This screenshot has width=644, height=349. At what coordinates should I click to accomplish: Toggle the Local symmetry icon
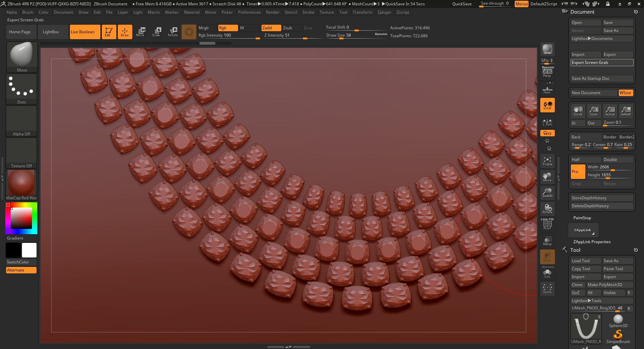click(x=547, y=105)
